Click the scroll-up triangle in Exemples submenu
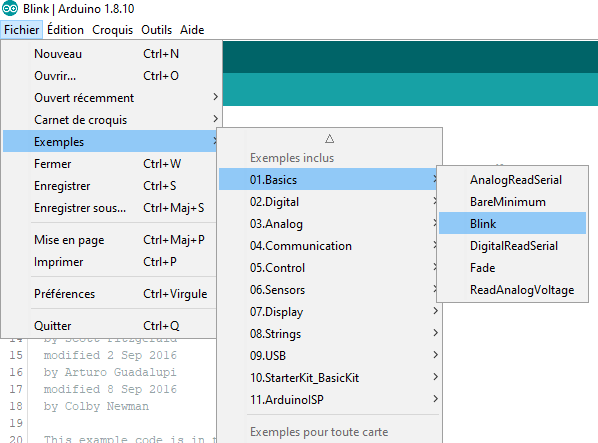The height and width of the screenshot is (443, 598). click(330, 139)
